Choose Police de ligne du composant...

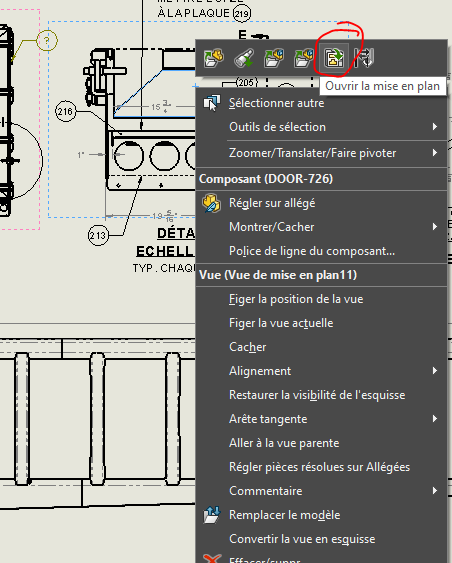coord(312,251)
